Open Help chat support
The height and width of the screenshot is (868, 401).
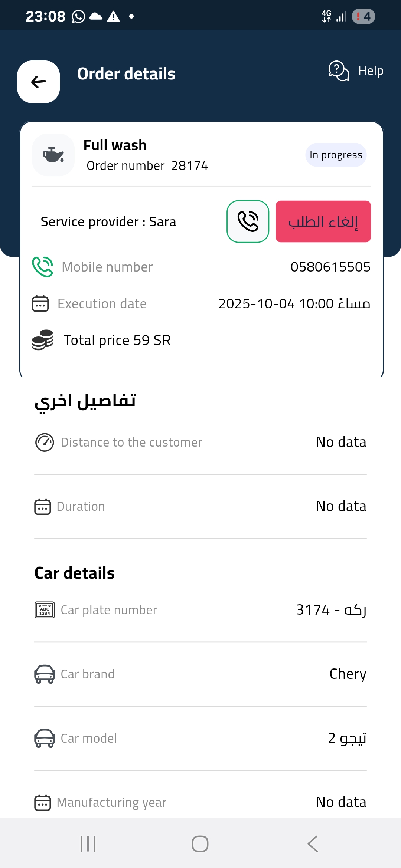[x=356, y=70]
